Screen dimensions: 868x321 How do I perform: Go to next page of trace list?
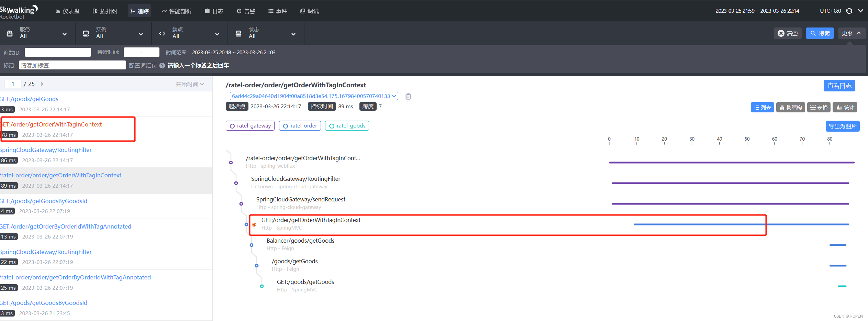pyautogui.click(x=42, y=84)
